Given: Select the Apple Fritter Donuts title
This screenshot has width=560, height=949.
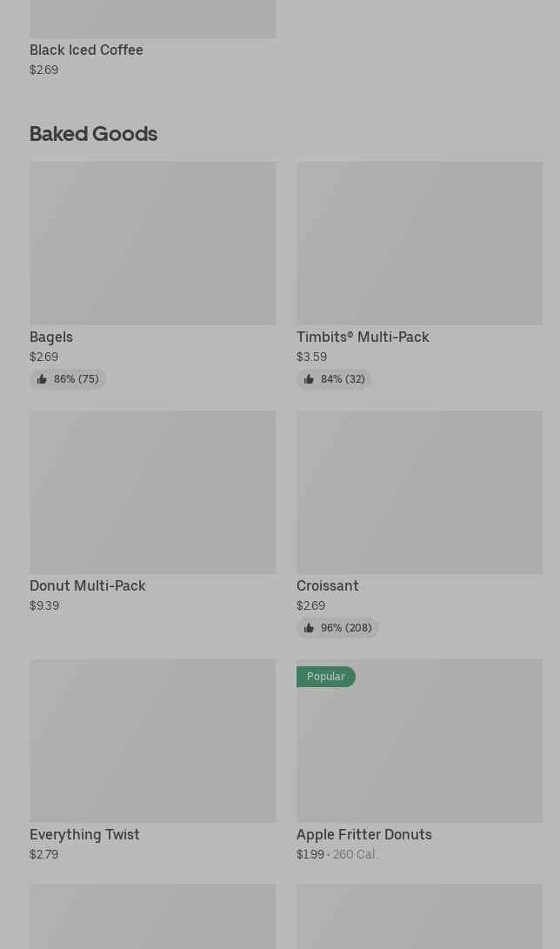Looking at the screenshot, I should coord(364,835).
